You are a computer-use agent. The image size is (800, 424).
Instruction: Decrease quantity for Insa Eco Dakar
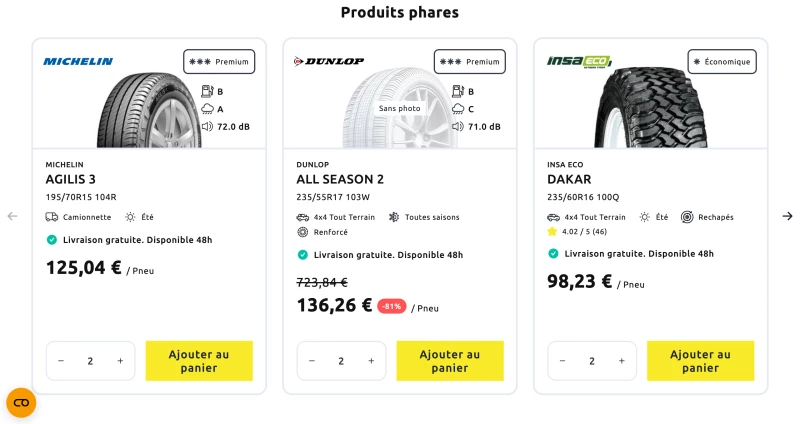click(562, 361)
